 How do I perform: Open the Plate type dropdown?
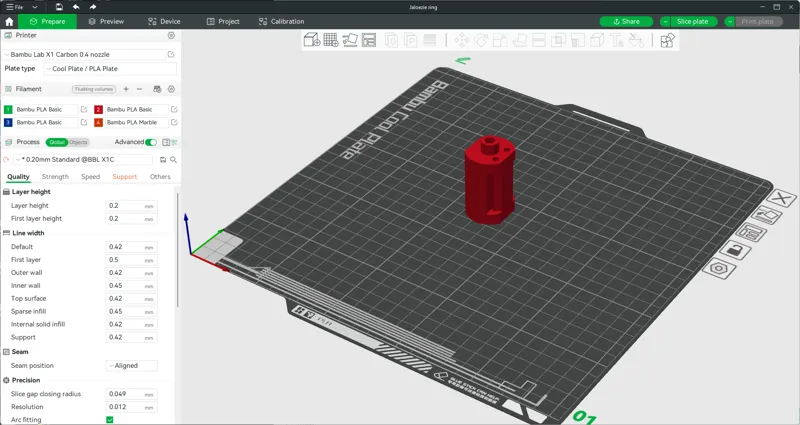point(110,68)
